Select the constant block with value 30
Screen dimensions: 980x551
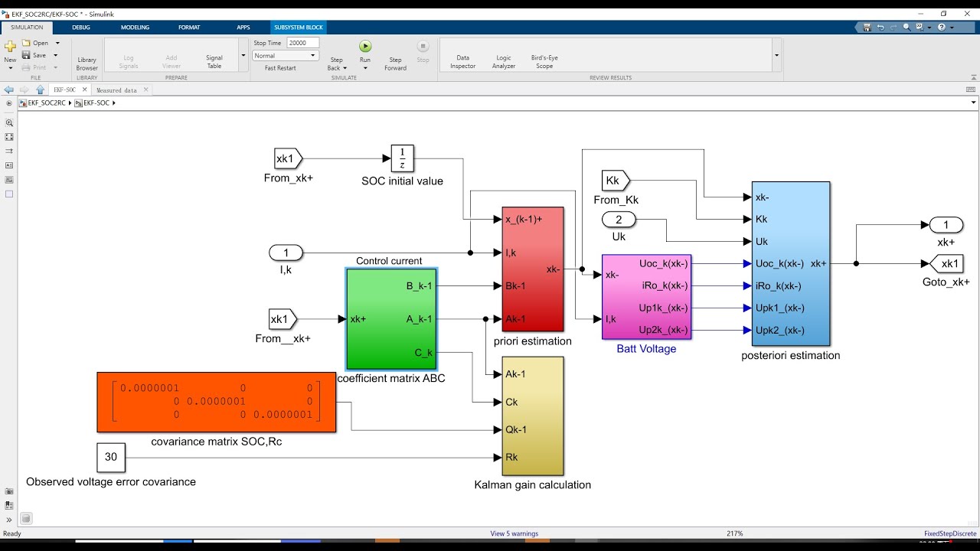[x=111, y=457]
